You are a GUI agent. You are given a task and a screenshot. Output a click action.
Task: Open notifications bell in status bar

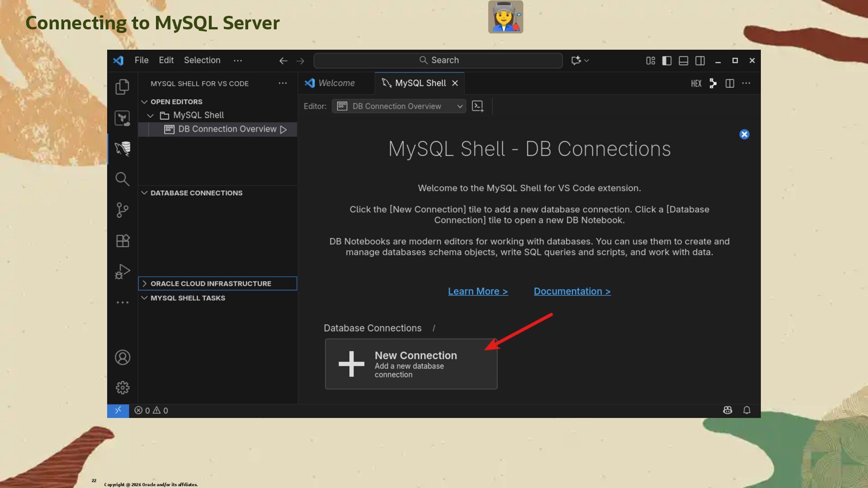click(746, 410)
